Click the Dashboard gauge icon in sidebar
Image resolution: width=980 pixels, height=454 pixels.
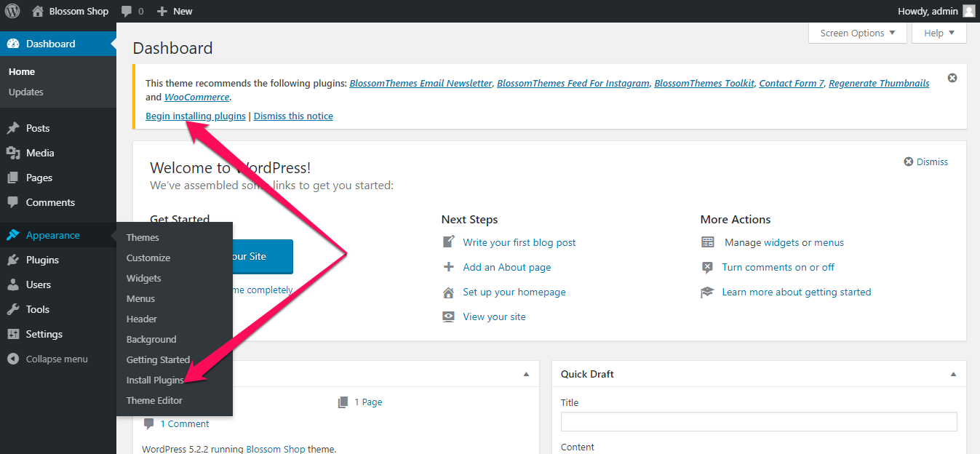pos(13,44)
